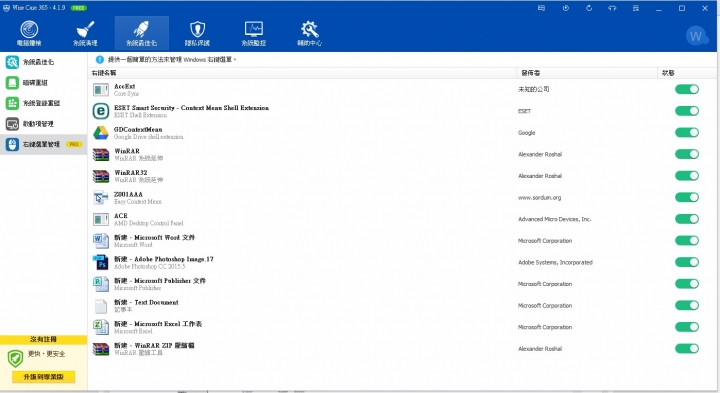Disable the Text Document row toggle
The width and height of the screenshot is (720, 393).
click(687, 305)
